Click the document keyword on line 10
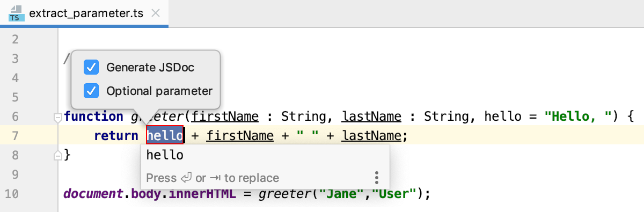 (x=93, y=194)
